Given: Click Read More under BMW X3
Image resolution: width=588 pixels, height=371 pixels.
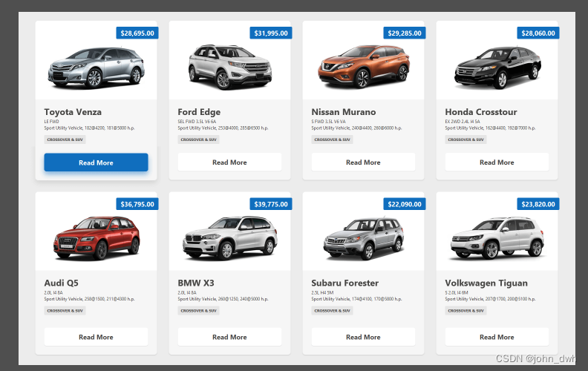Looking at the screenshot, I should [229, 337].
